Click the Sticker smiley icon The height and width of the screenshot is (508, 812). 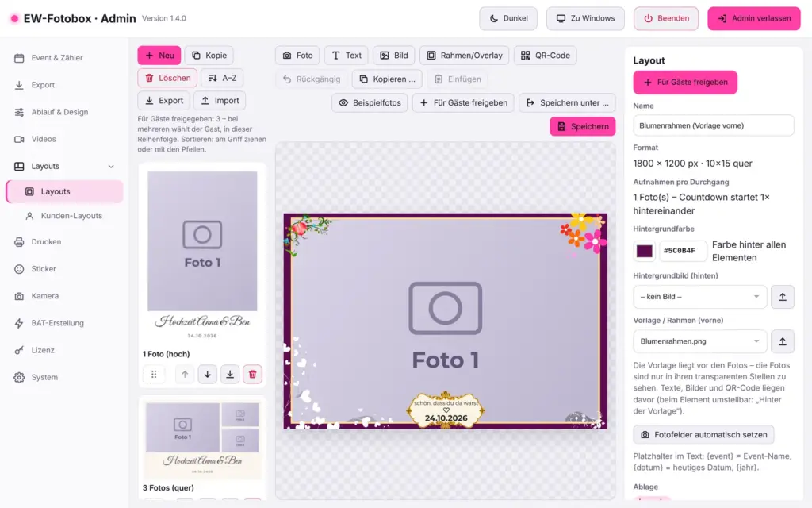point(19,269)
